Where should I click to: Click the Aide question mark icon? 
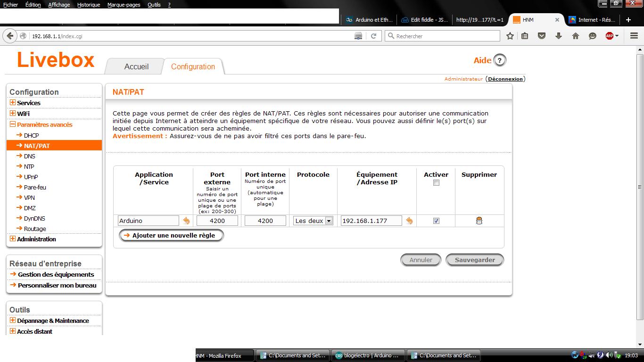[499, 60]
